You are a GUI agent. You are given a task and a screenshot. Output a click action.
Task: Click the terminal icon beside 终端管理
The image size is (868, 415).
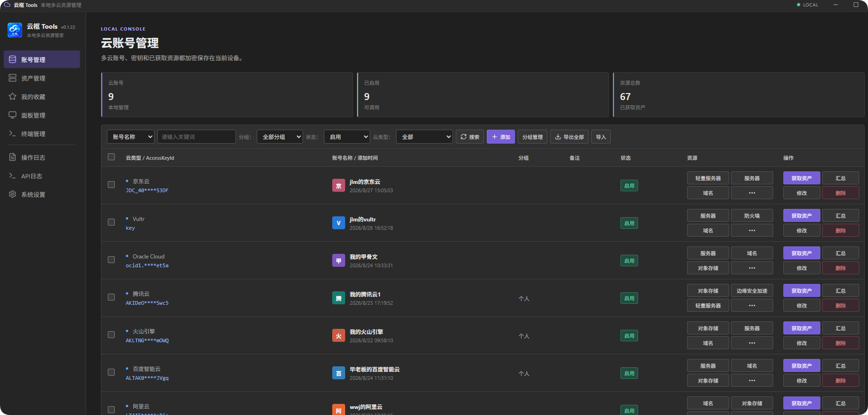(12, 133)
